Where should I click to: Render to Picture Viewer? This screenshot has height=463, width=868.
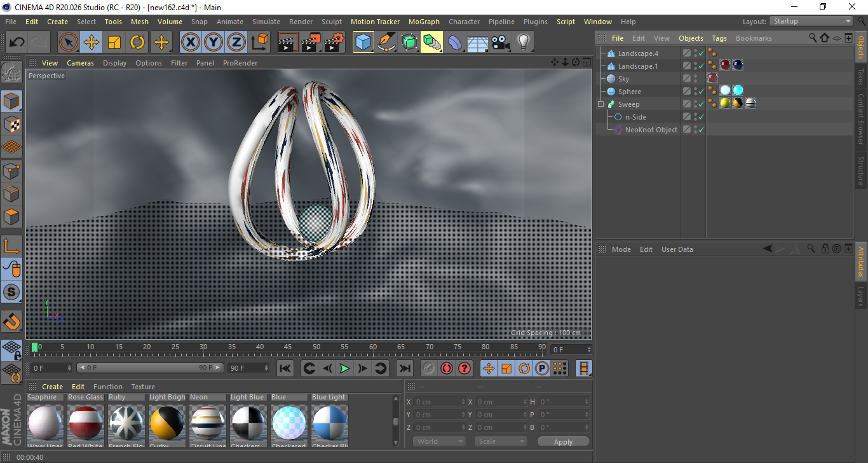[x=311, y=43]
